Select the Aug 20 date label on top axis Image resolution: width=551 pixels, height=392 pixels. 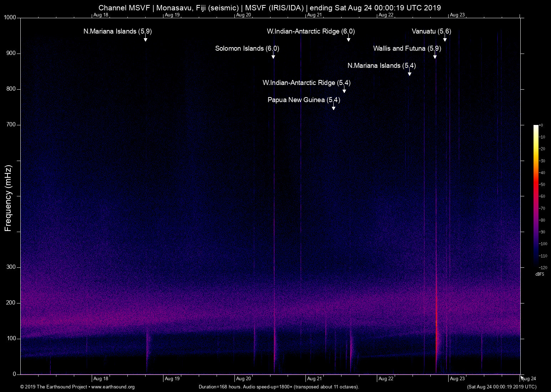pos(244,15)
